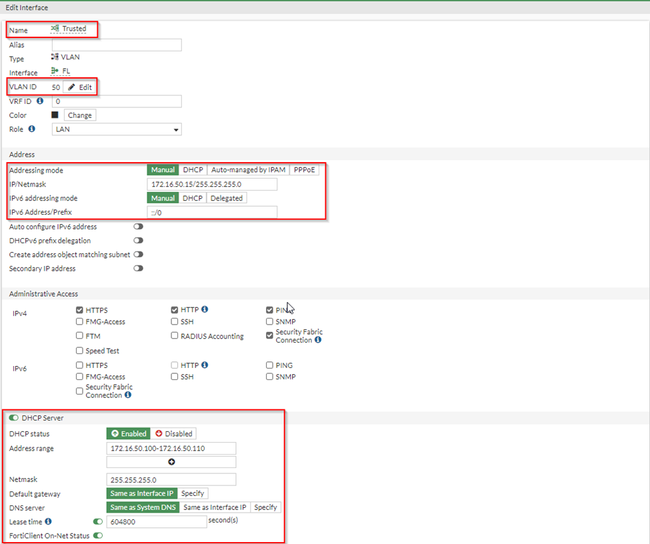Toggle FortiClient On-Net Status
Screen dimensions: 650x544
pos(98,535)
